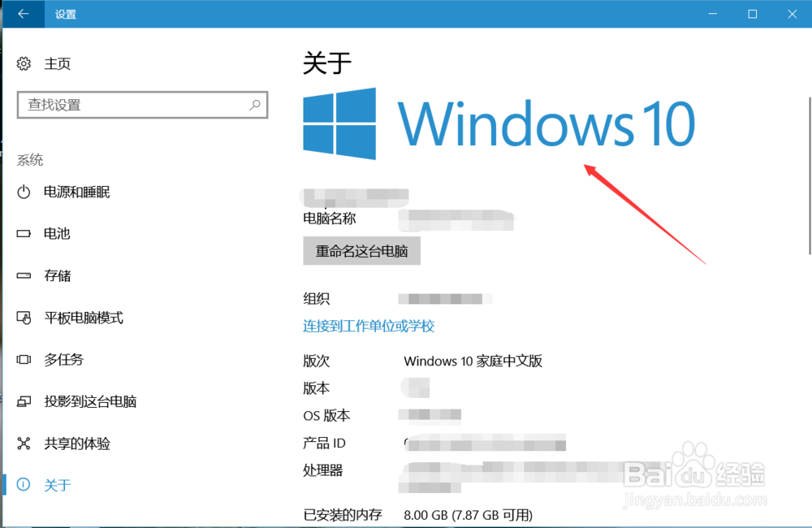812x528 pixels.
Task: Select the About info icon
Action: click(x=24, y=484)
